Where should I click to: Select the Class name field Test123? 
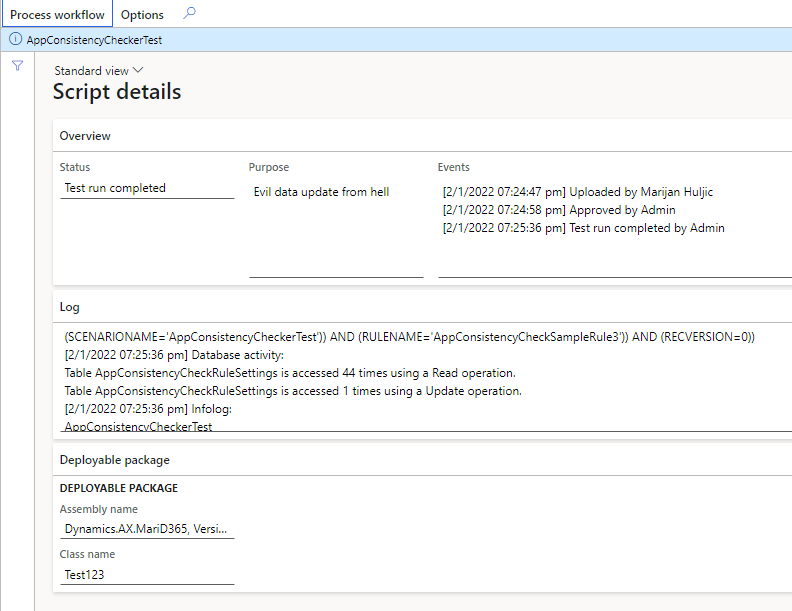[x=147, y=575]
